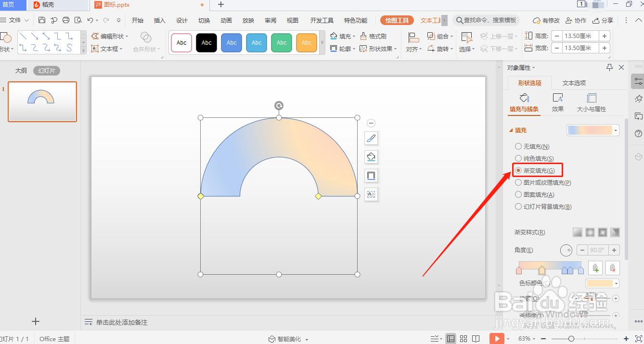This screenshot has height=344, width=644.
Task: Open the 旋转 rotate dropdown
Action: pos(440,49)
